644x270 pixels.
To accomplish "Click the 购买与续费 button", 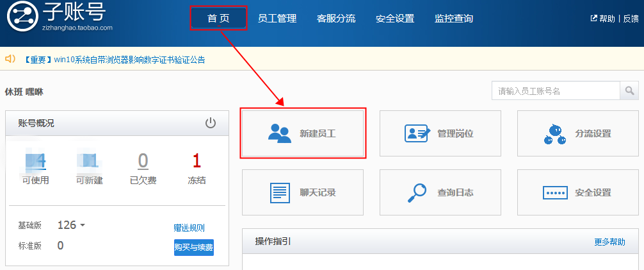I will [193, 247].
